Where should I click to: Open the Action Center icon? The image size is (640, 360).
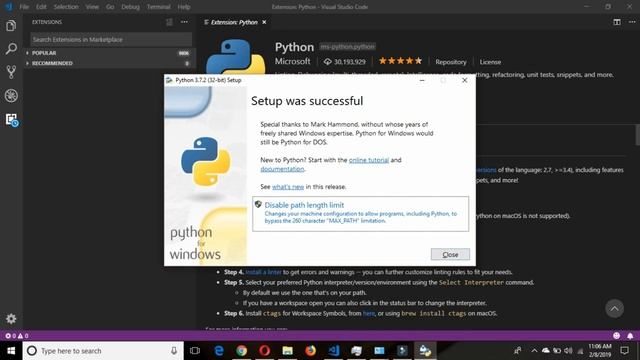(624, 351)
